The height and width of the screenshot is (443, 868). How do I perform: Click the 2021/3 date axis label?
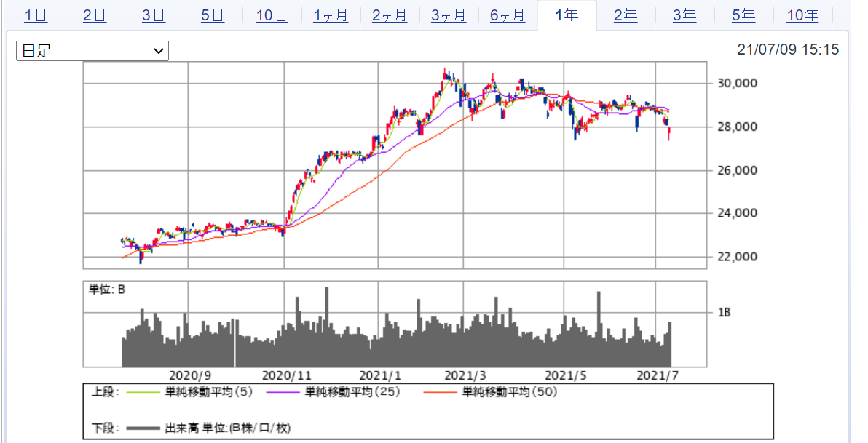(x=465, y=375)
